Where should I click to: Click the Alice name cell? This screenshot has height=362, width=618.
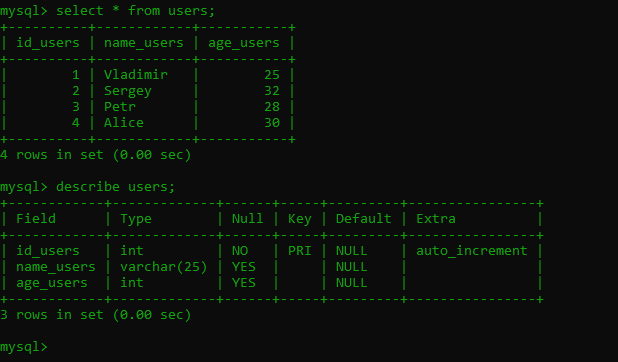(123, 123)
